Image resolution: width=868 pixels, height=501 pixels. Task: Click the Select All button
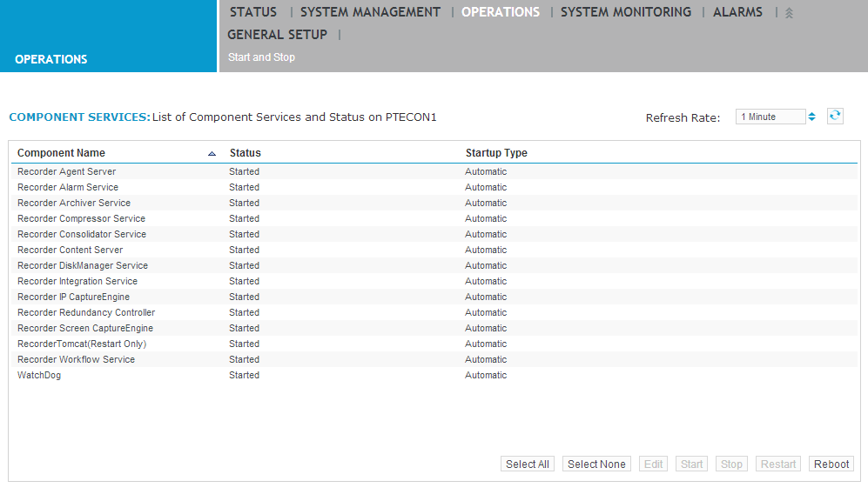(528, 464)
